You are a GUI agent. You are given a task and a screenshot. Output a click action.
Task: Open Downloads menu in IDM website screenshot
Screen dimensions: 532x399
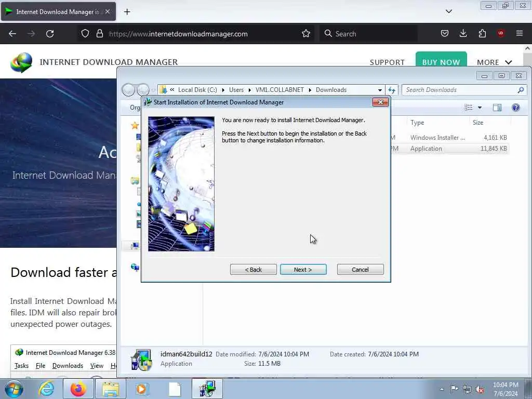[68, 366]
